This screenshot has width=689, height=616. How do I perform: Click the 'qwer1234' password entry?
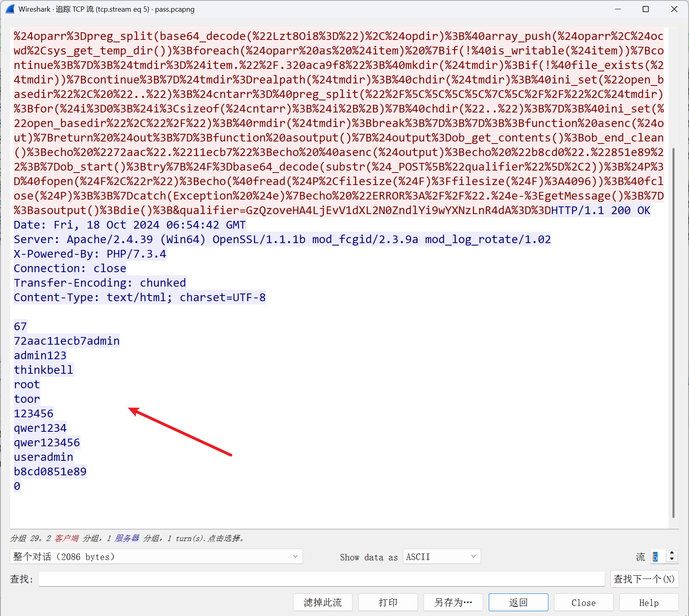(x=40, y=428)
